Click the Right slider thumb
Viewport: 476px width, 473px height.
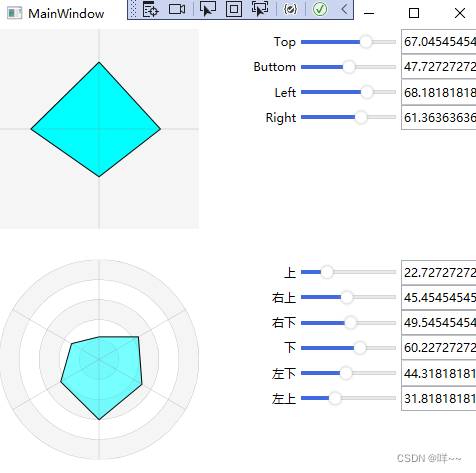(361, 117)
